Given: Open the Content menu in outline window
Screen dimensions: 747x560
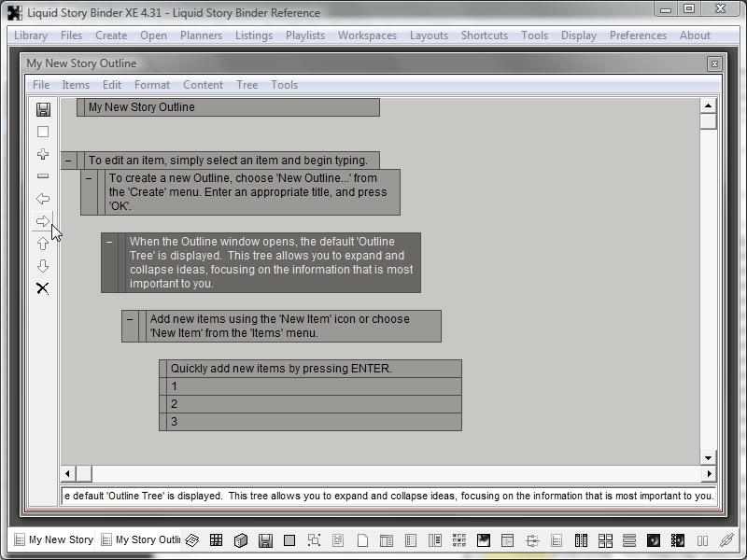Looking at the screenshot, I should (x=203, y=85).
